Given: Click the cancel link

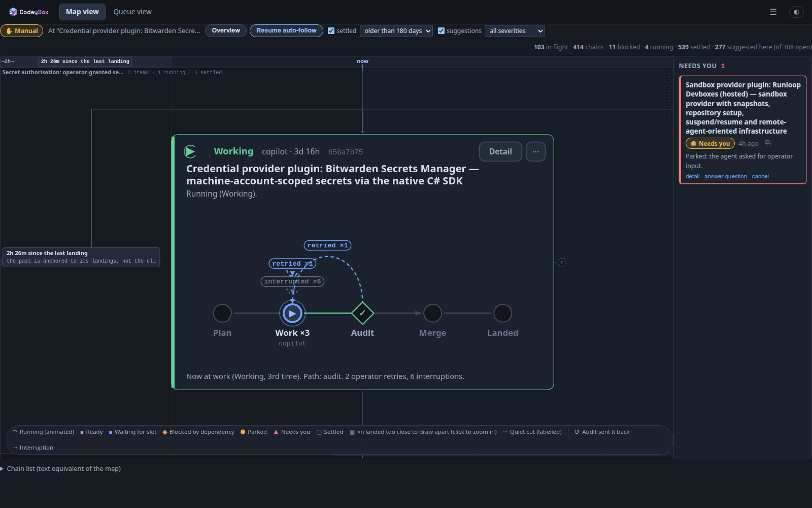Looking at the screenshot, I should (x=760, y=177).
